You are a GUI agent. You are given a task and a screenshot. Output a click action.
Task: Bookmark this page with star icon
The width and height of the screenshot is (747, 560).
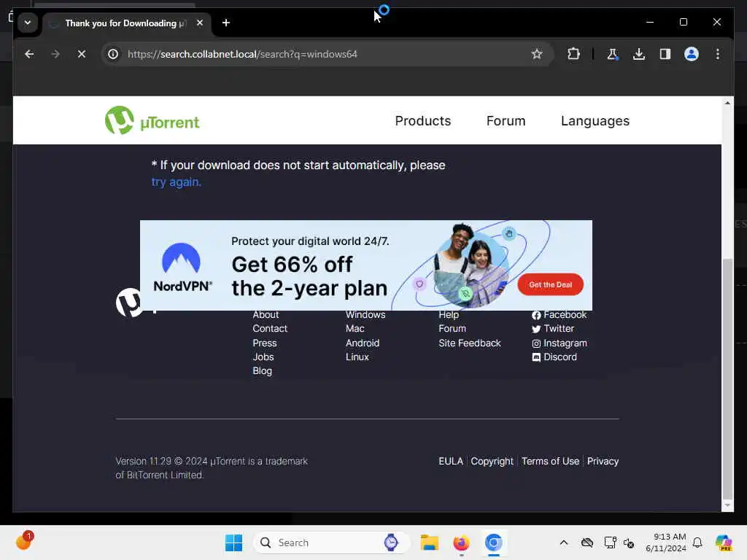coord(537,54)
